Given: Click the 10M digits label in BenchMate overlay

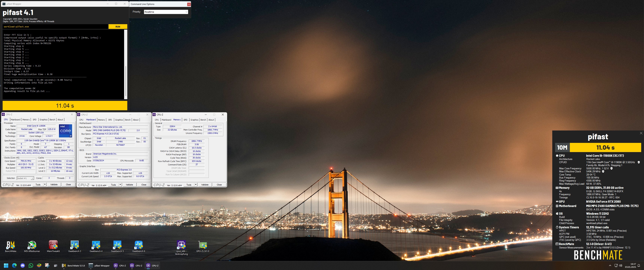Looking at the screenshot, I should [x=562, y=148].
